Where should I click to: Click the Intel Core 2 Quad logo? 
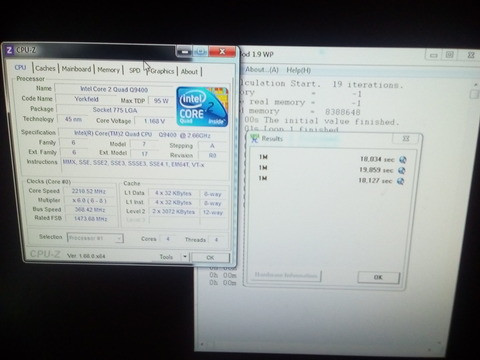[202, 107]
